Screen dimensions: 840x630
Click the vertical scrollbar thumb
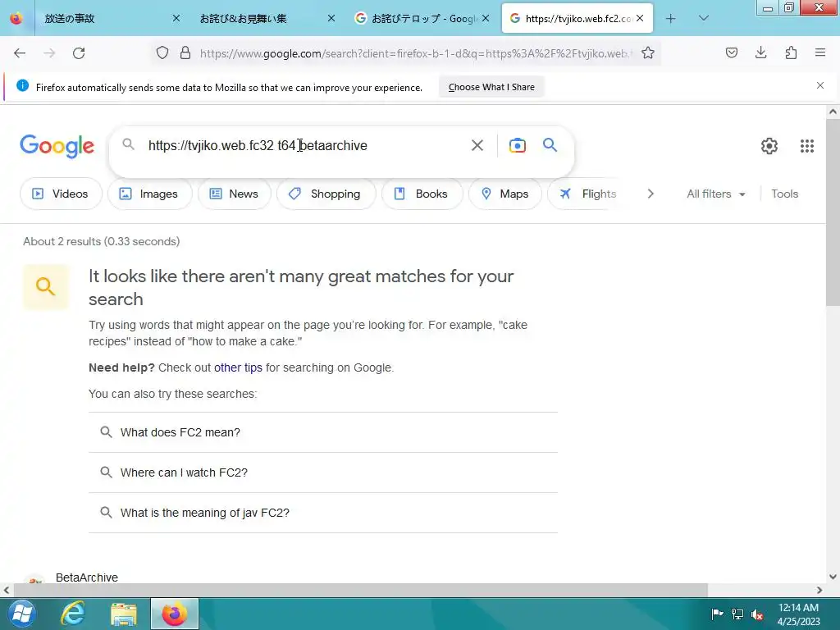pos(833,212)
